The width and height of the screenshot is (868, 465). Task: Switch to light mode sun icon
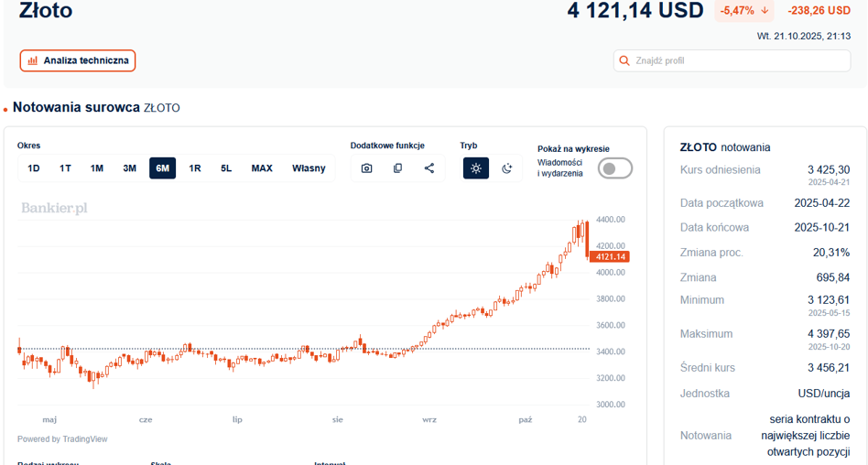click(x=476, y=168)
